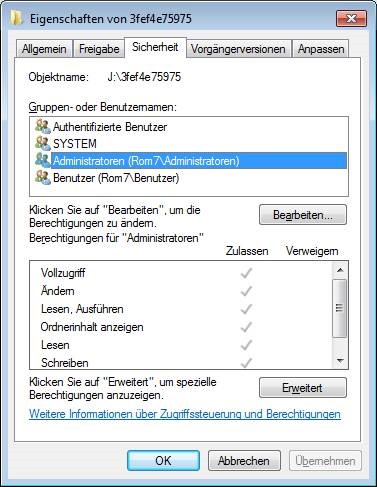The image size is (377, 487).
Task: Open Erweitert special permissions
Action: (x=303, y=388)
